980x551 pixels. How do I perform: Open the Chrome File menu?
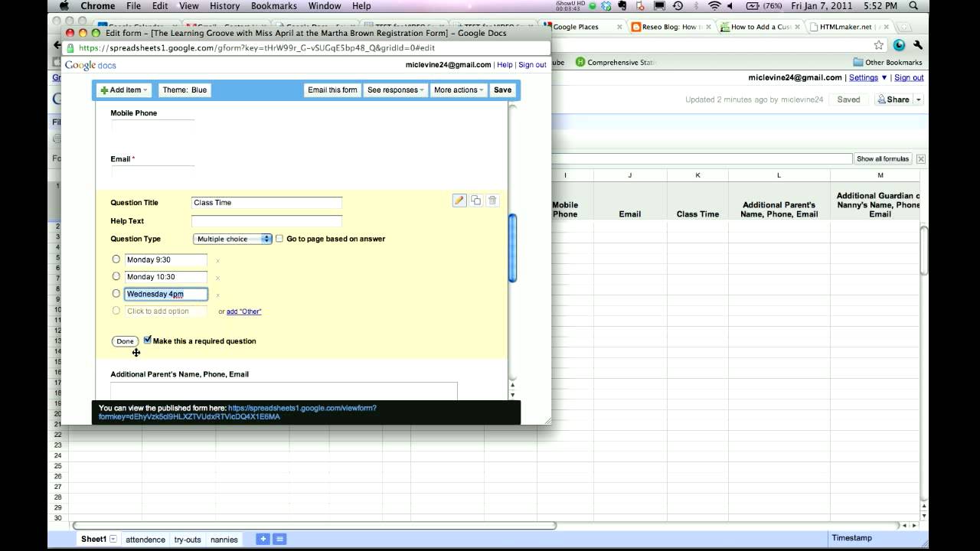click(x=133, y=6)
